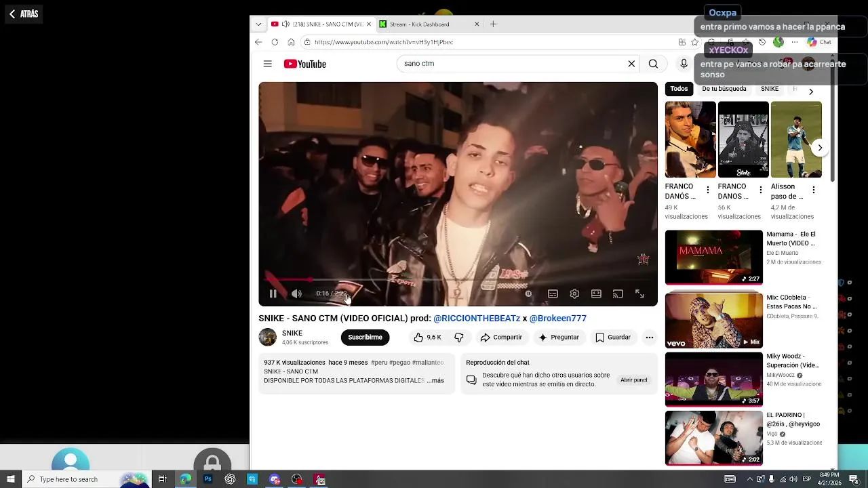Show more filter chips with the arrow
The image size is (868, 488).
811,91
